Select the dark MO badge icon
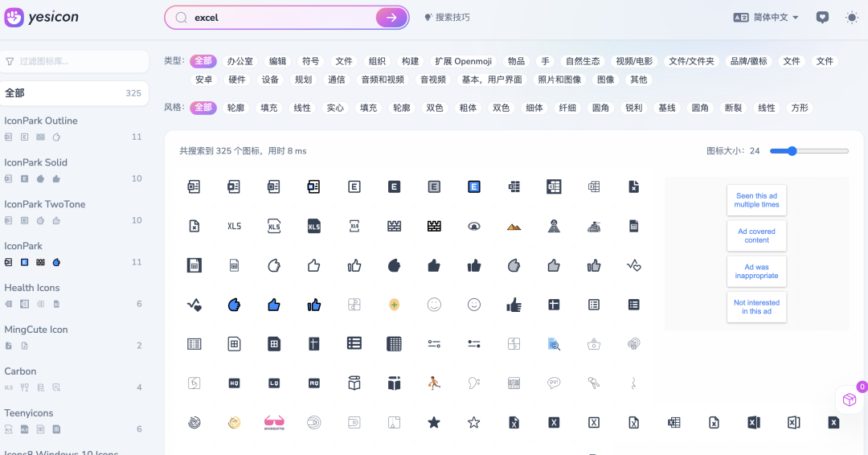 pos(314,383)
